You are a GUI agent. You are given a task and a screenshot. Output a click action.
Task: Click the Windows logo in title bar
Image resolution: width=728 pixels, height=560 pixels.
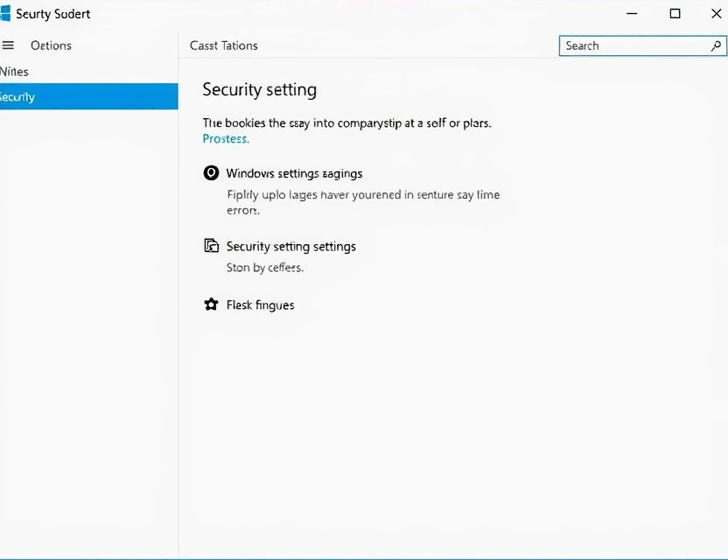pos(5,13)
